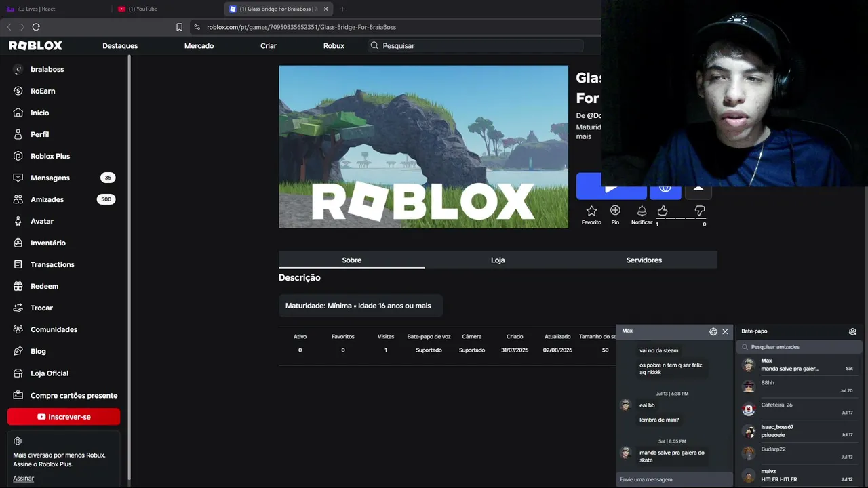Click the Compre cartões presente icon
Viewport: 868px width, 488px height.
tap(18, 395)
